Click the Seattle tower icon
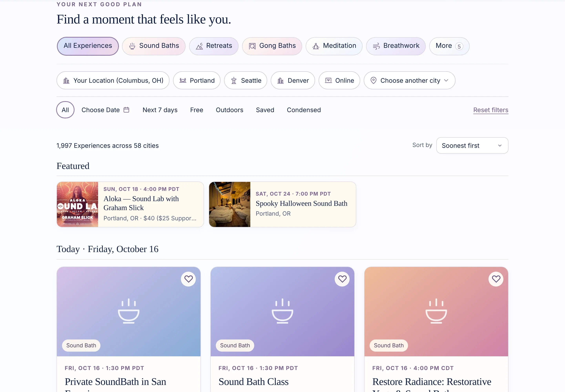 coord(234,81)
